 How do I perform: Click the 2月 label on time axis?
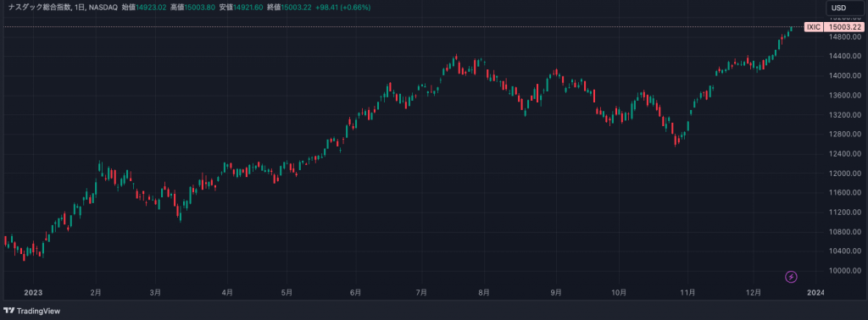point(96,292)
